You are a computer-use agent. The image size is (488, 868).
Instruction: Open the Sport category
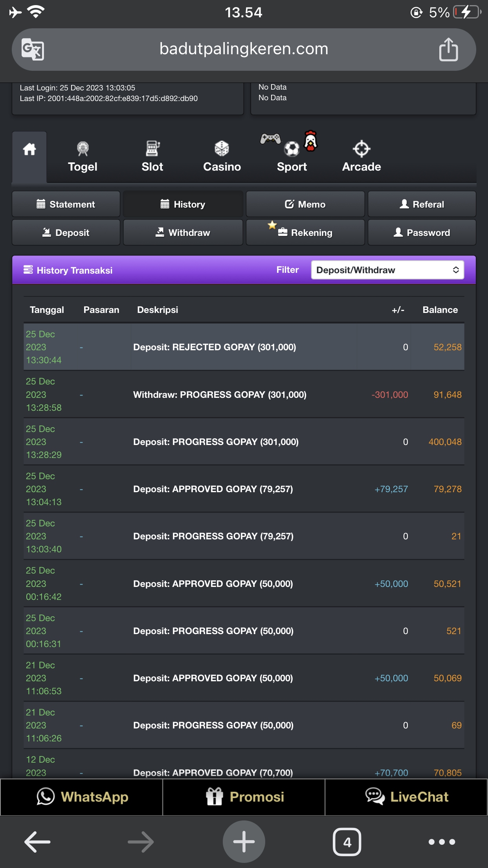pyautogui.click(x=292, y=157)
